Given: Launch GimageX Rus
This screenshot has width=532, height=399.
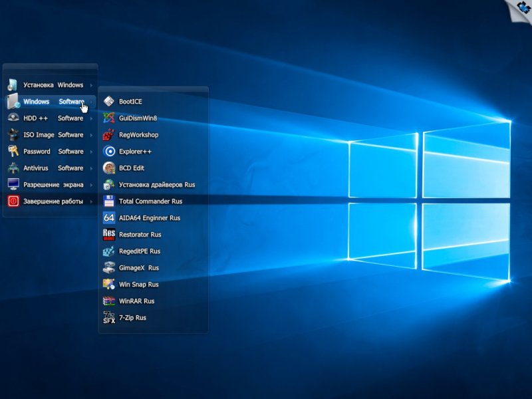Looking at the screenshot, I should click(154, 267).
